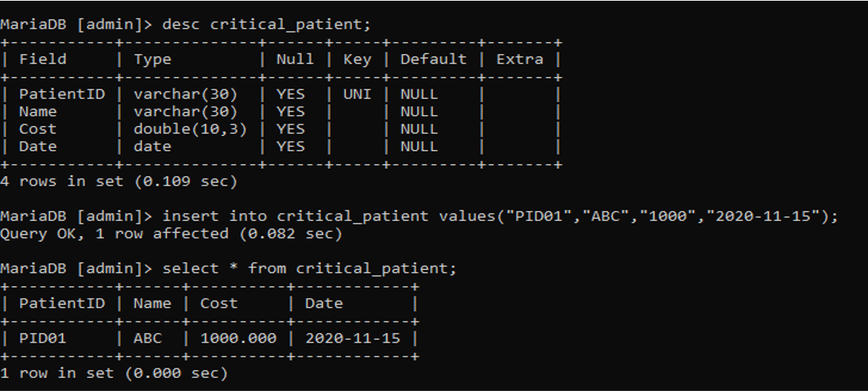Screen dimensions: 868x391
Task: Select the PID01 value in result row
Action: click(x=42, y=338)
